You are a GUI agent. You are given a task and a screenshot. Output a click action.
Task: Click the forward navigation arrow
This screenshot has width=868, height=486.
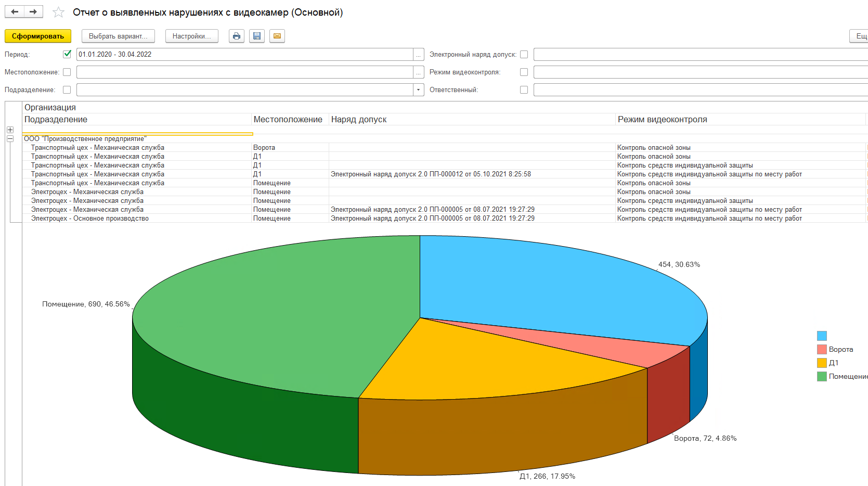[33, 11]
